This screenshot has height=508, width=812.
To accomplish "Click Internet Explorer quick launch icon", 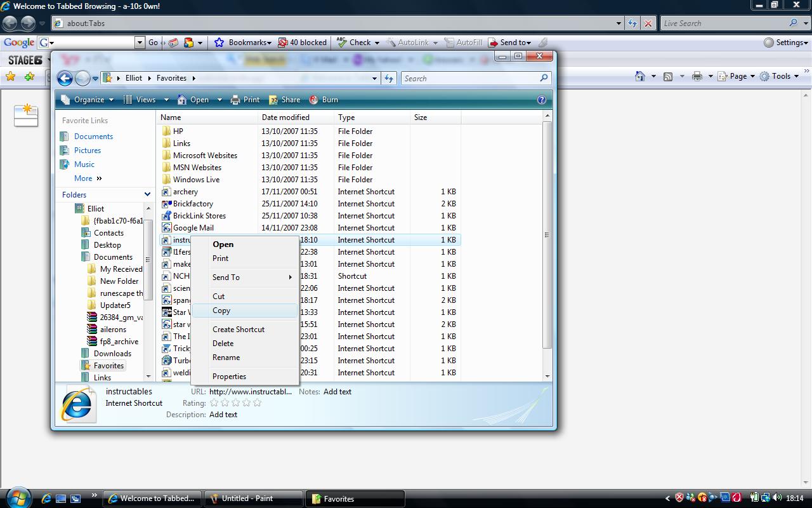I will (x=46, y=498).
